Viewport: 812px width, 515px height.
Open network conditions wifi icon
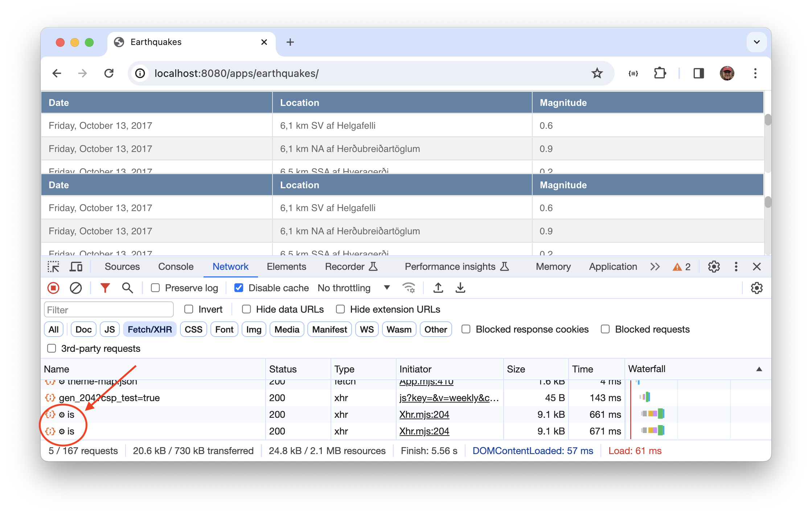[409, 288]
